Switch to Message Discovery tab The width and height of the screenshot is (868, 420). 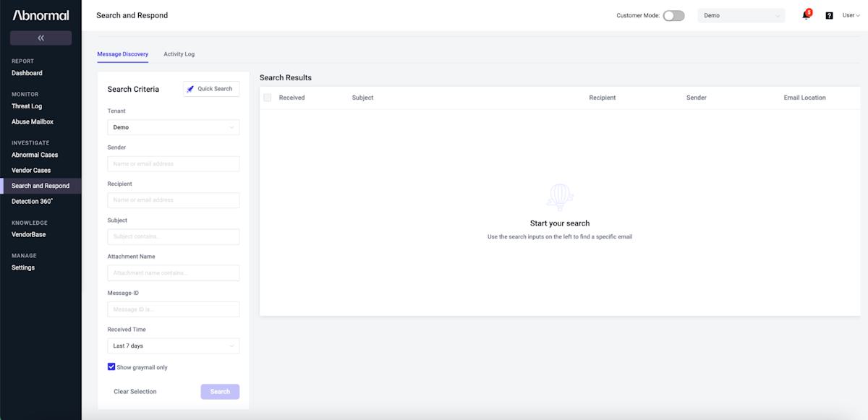click(x=123, y=54)
